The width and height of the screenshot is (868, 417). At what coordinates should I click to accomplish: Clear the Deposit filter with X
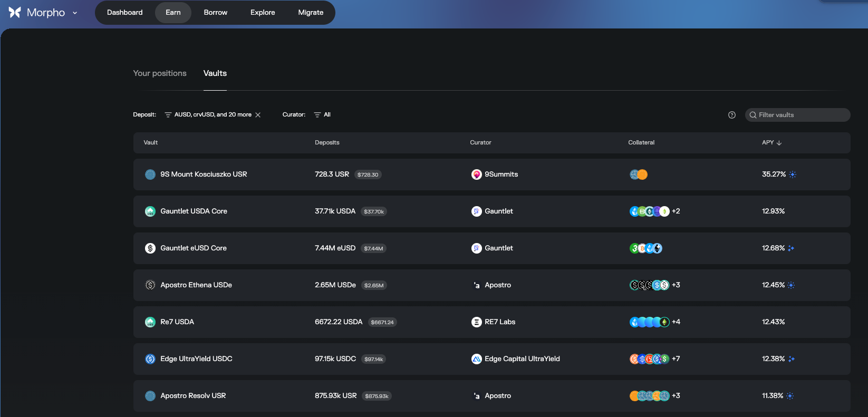[258, 115]
